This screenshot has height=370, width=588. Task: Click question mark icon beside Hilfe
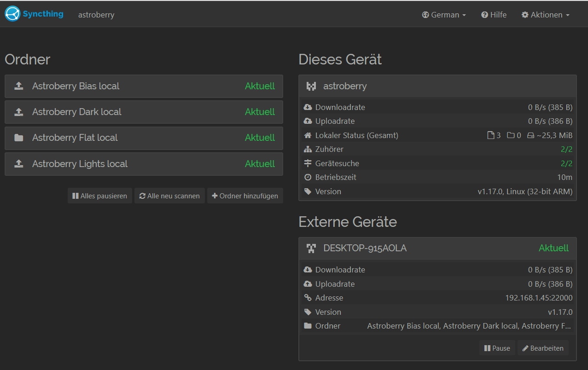point(484,15)
